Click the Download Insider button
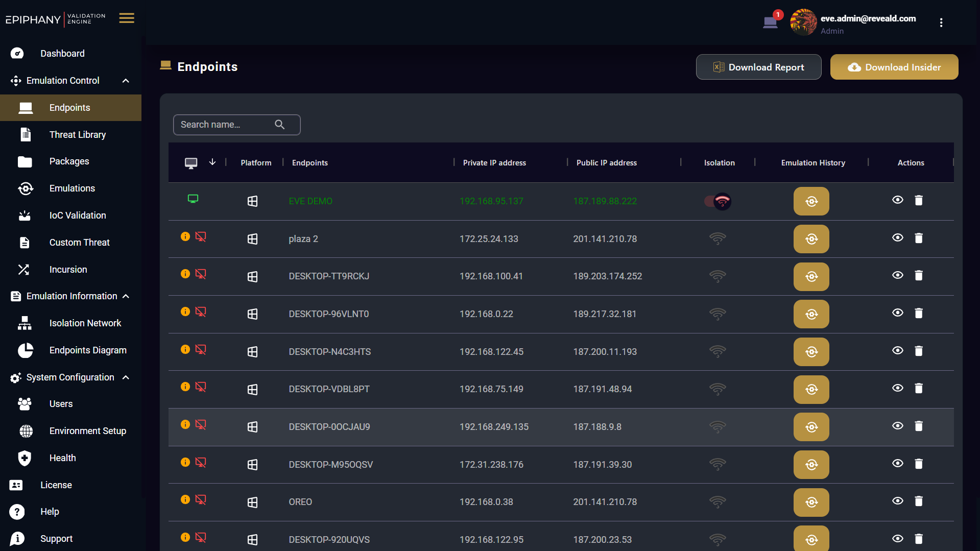Image resolution: width=980 pixels, height=551 pixels. (894, 67)
